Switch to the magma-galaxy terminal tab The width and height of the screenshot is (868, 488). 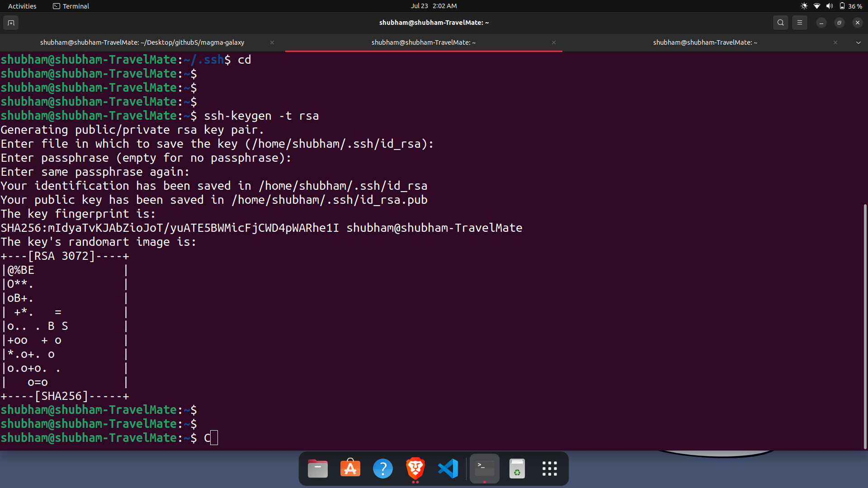[x=142, y=42]
